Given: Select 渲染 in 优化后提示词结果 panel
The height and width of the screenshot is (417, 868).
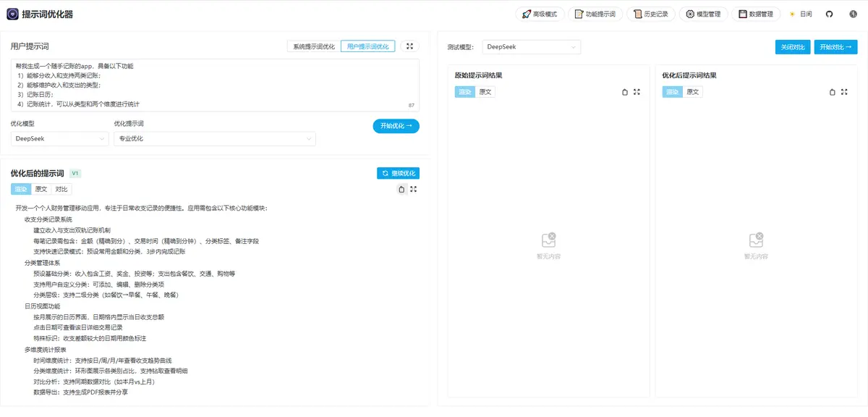Looking at the screenshot, I should (673, 92).
